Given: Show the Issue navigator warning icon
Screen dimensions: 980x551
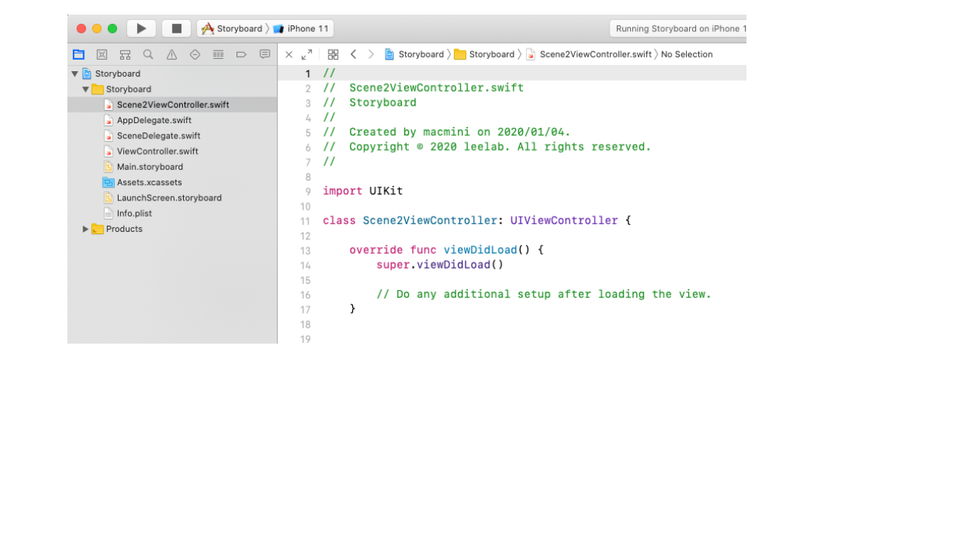Looking at the screenshot, I should [171, 54].
